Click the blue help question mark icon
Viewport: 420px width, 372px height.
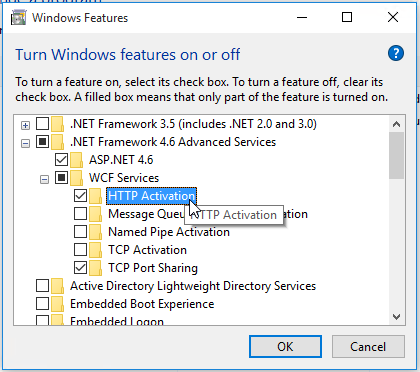(396, 53)
